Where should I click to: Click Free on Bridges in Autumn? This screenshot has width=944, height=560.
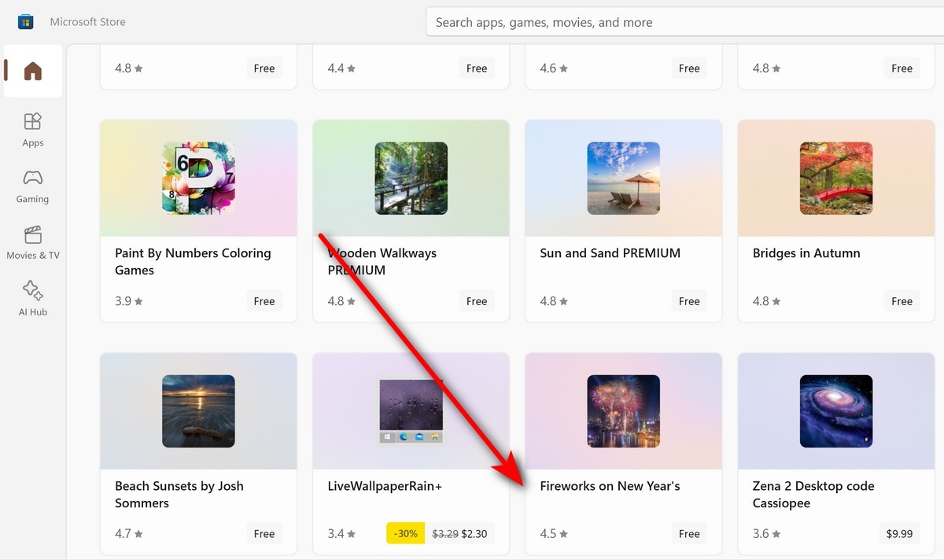[x=902, y=300]
